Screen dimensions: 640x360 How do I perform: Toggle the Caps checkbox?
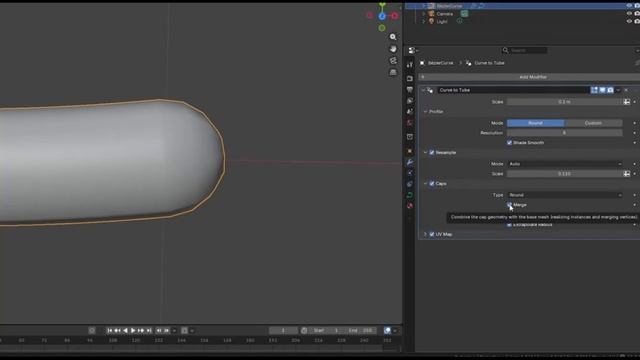click(x=431, y=184)
